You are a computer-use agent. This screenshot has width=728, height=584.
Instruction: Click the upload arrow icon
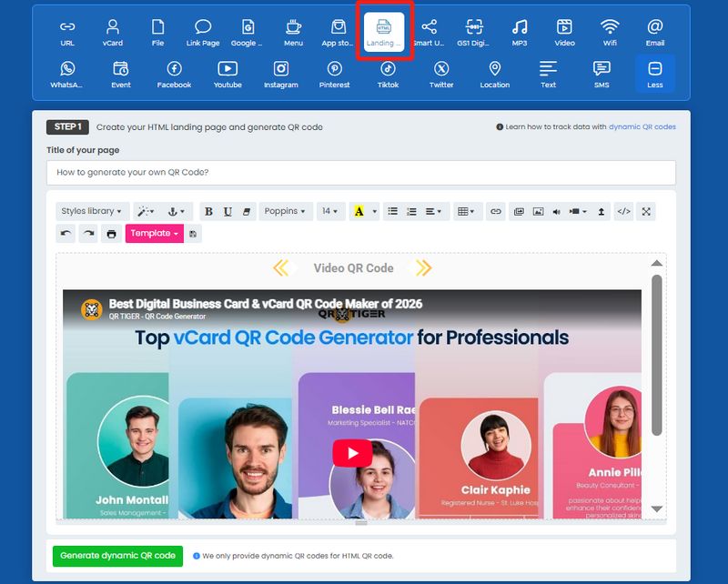click(x=602, y=212)
